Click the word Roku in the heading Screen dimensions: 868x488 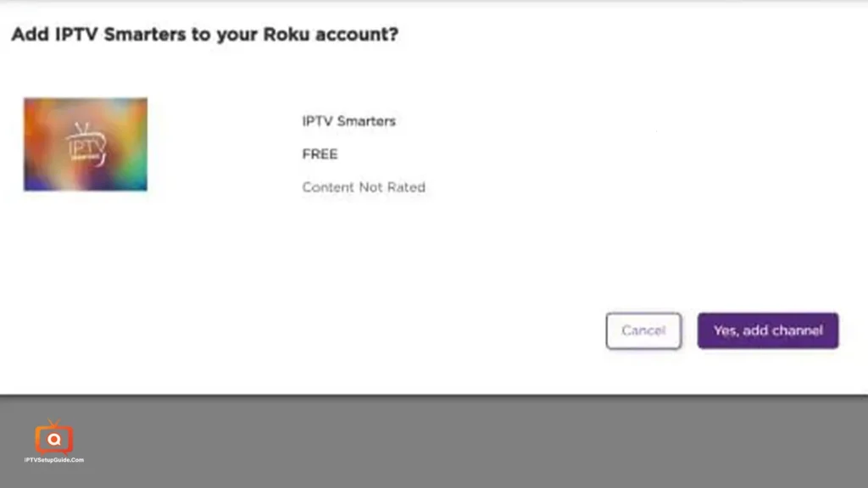(x=287, y=34)
